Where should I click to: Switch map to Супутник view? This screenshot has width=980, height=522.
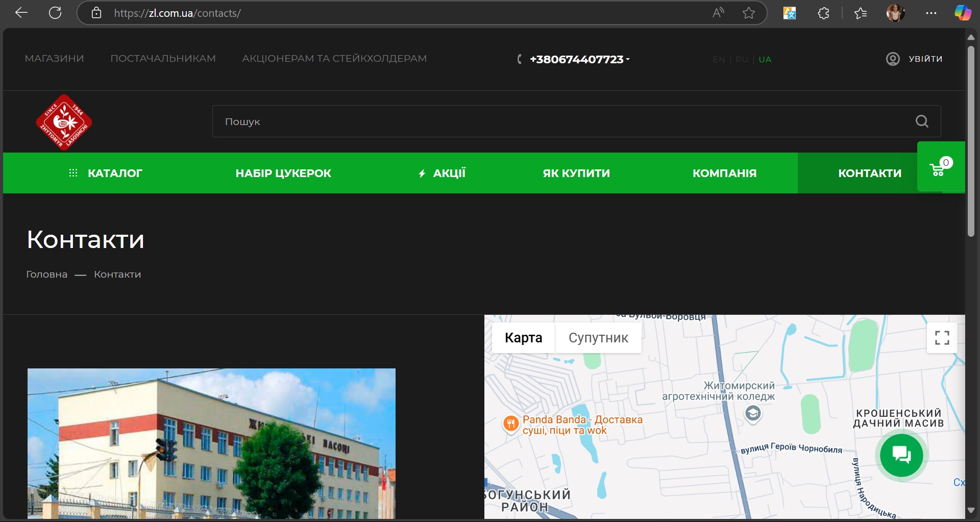(598, 338)
